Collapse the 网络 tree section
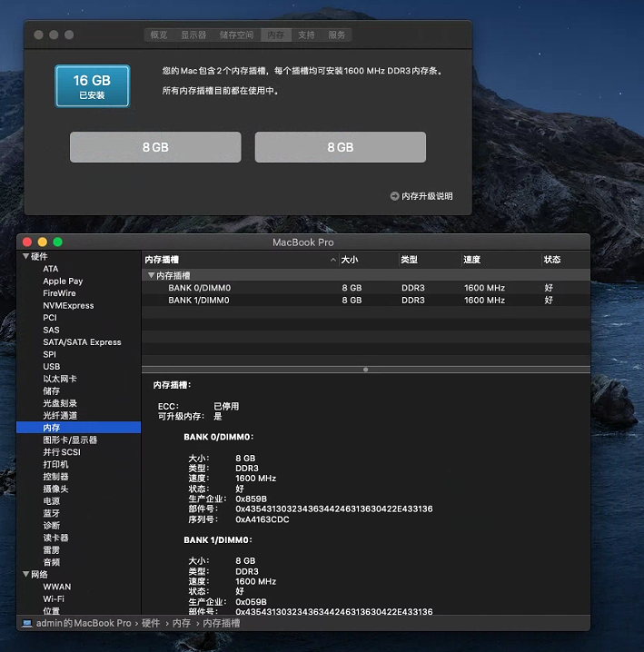 pyautogui.click(x=25, y=575)
